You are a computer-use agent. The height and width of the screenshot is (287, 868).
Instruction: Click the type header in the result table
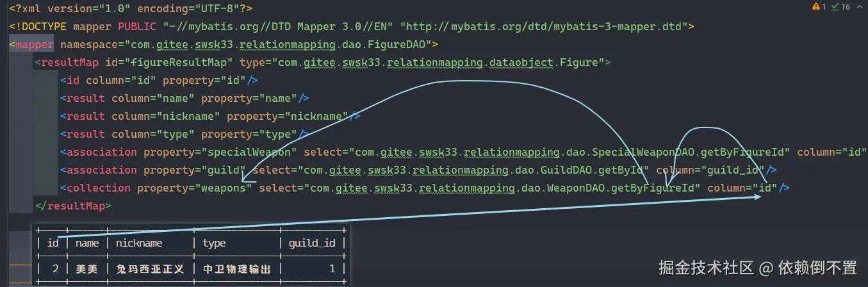pos(214,243)
